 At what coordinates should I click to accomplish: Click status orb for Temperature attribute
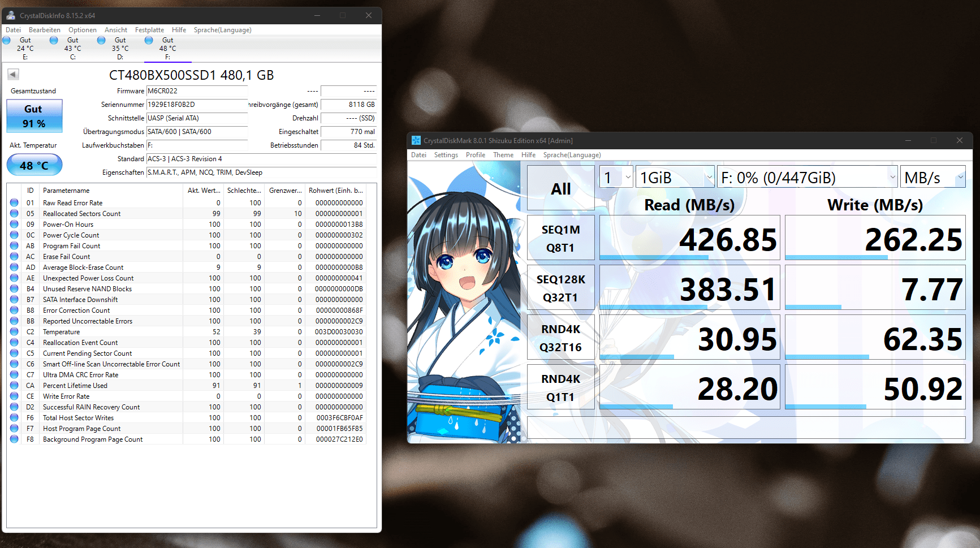click(x=14, y=331)
